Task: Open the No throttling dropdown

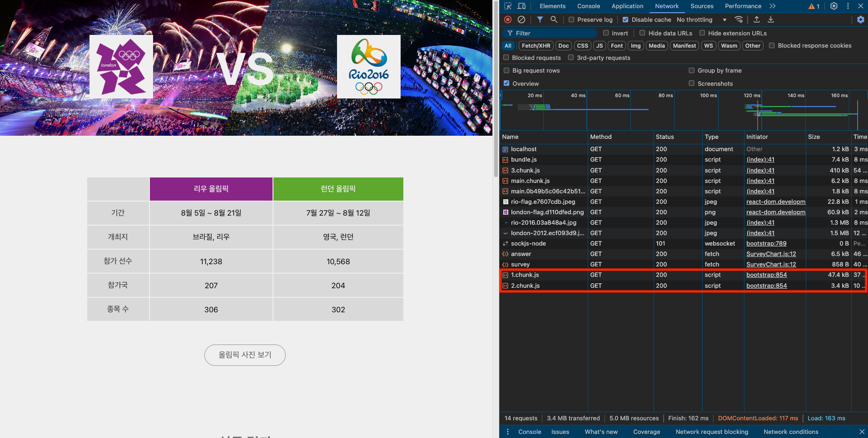Action: tap(701, 20)
